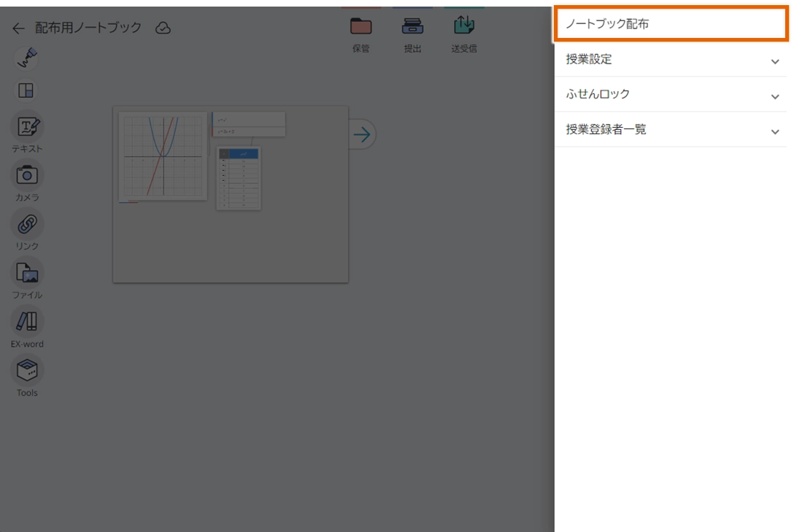This screenshot has width=794, height=532.
Task: Go back using the left arrow
Action: [18, 28]
